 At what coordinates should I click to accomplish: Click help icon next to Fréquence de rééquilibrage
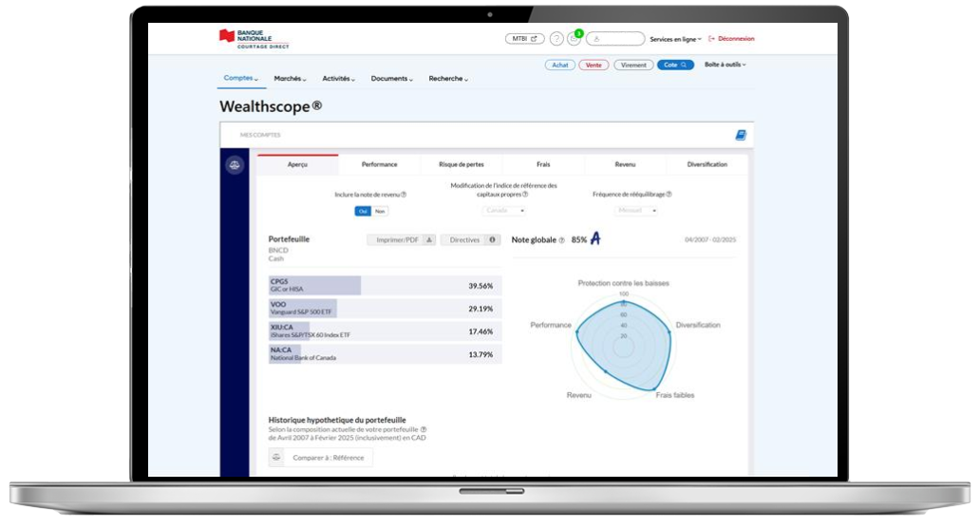[x=669, y=195]
